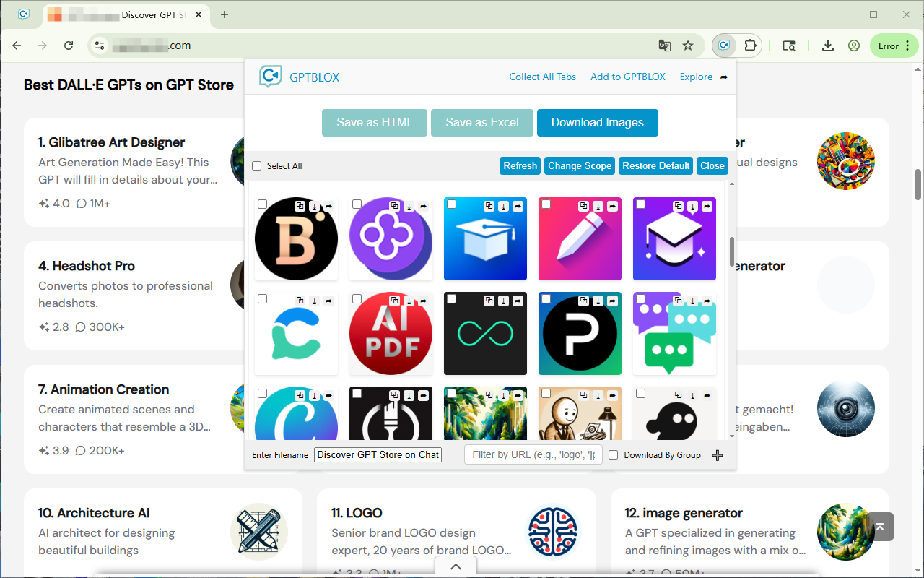Screen dimensions: 924x578
Task: Select the Explore menu item
Action: [x=696, y=77]
